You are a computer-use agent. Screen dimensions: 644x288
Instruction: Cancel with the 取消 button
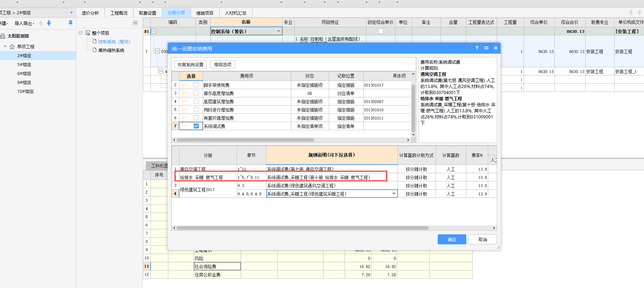(483, 239)
